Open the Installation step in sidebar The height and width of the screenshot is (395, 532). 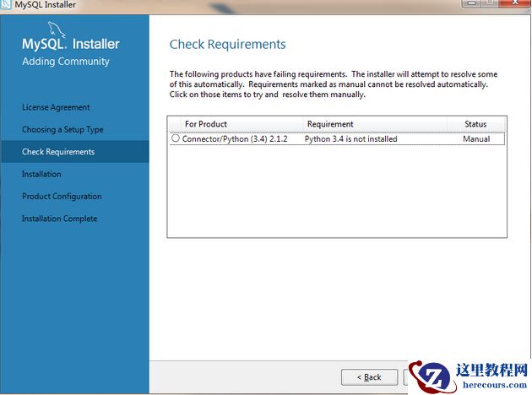coord(41,174)
